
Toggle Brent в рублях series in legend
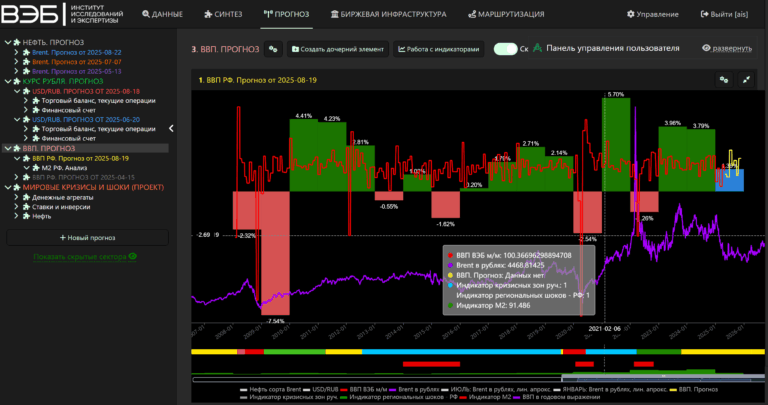pos(414,389)
